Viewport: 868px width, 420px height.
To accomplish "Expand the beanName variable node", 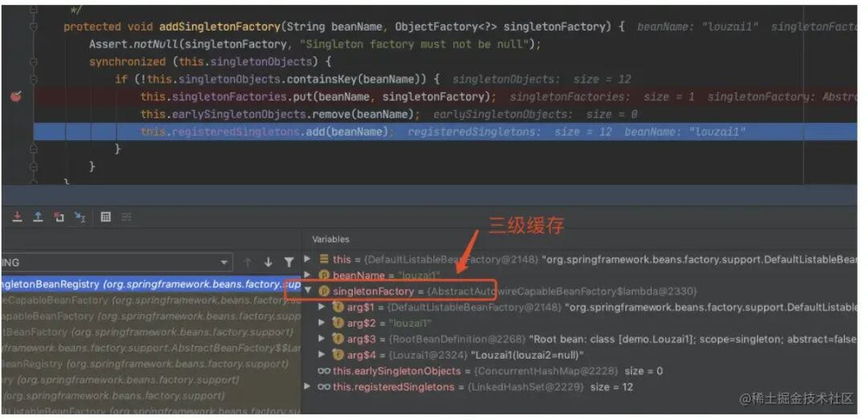I will point(308,275).
